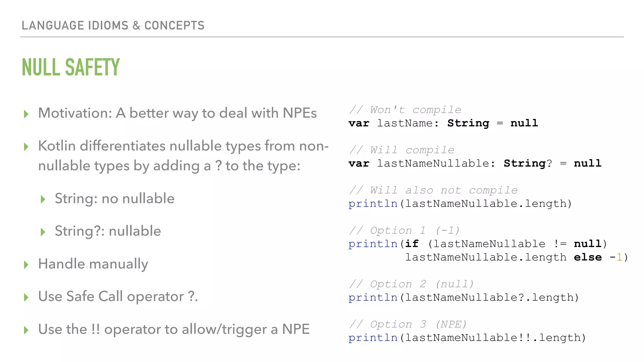Click the Option 1 (-1) comment

(404, 230)
